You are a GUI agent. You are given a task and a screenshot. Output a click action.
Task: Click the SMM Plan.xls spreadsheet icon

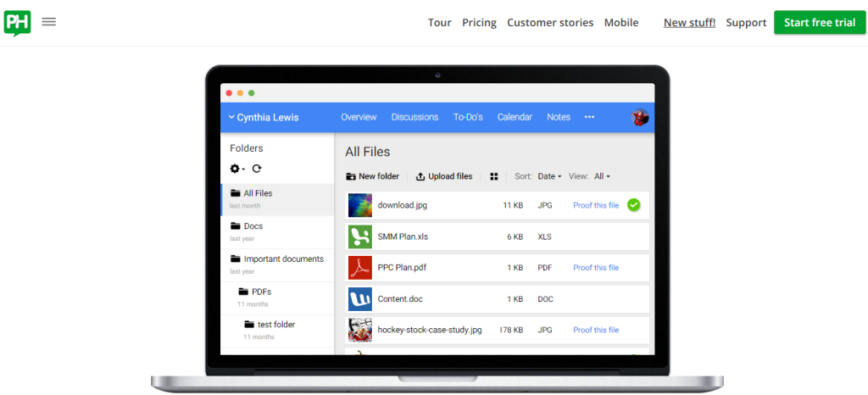coord(359,236)
